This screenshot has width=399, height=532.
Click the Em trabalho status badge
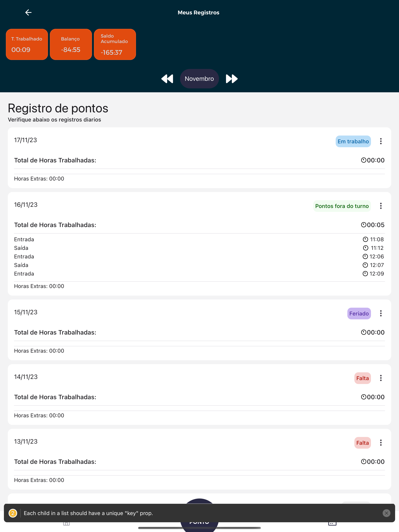[x=353, y=141]
